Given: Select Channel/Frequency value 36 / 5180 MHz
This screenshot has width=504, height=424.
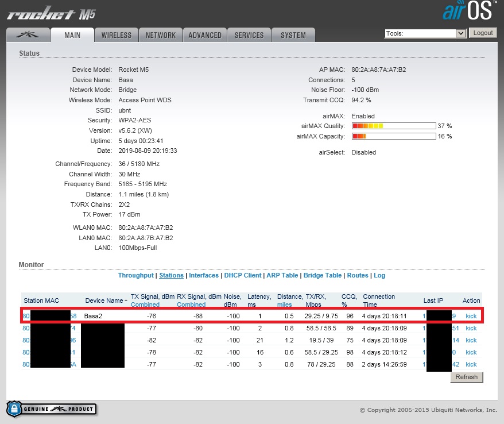Looking at the screenshot, I should (139, 164).
